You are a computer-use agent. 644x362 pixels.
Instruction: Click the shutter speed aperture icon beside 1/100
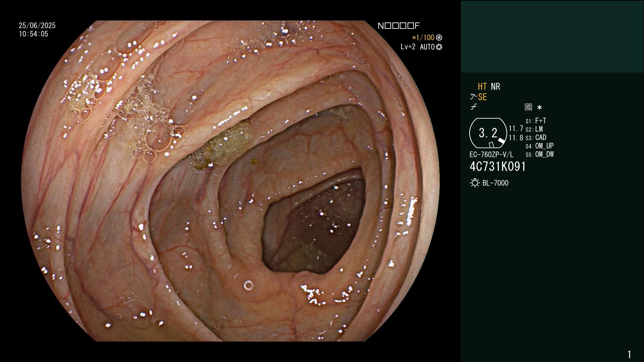pyautogui.click(x=439, y=38)
